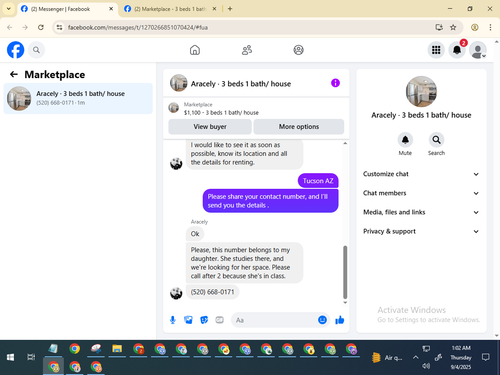Open the Facebook search magnifier icon
500x375 pixels.
(36, 50)
